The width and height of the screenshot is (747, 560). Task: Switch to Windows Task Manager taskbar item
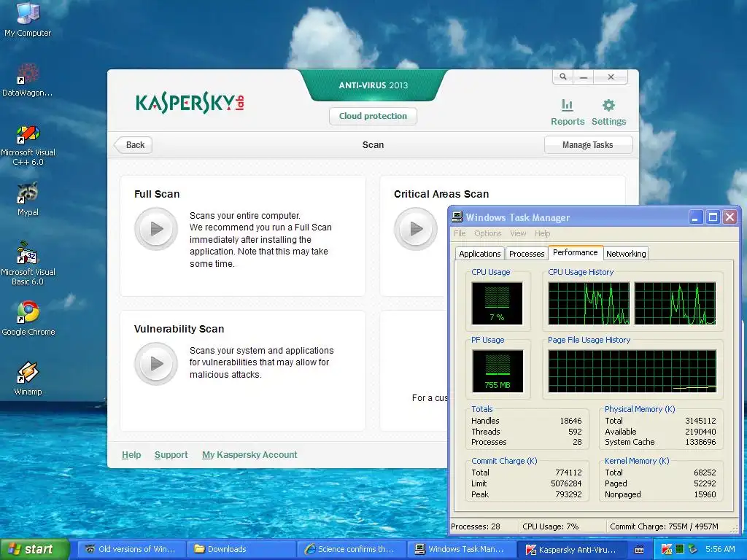click(462, 549)
